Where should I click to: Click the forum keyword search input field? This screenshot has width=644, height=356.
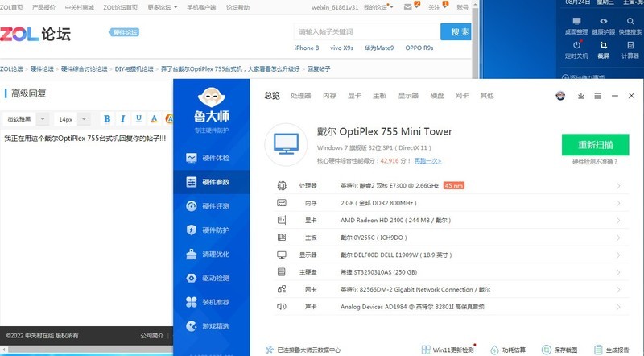367,31
